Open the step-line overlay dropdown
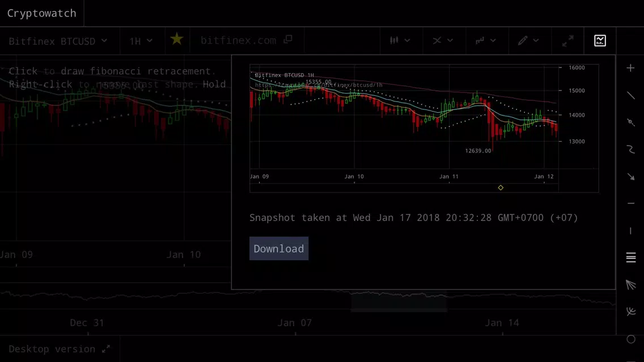This screenshot has height=362, width=644. tap(486, 41)
